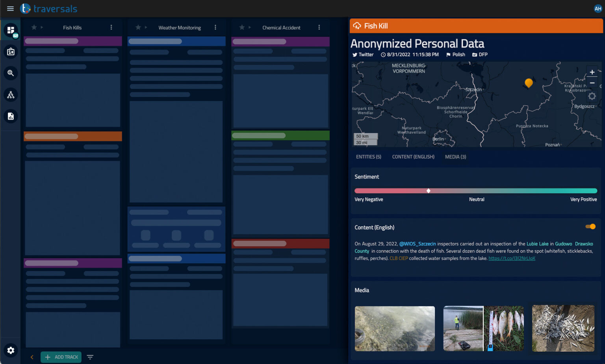Open the map layer settings gear
The height and width of the screenshot is (364, 605).
[x=592, y=96]
